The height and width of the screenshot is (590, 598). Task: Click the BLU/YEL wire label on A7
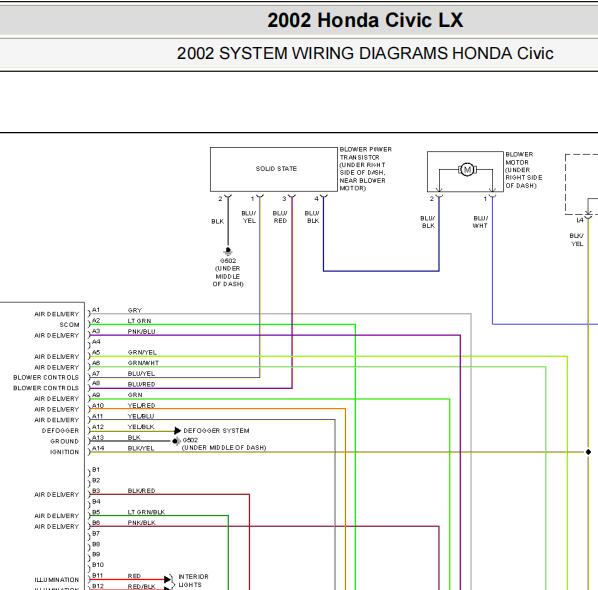pyautogui.click(x=141, y=374)
